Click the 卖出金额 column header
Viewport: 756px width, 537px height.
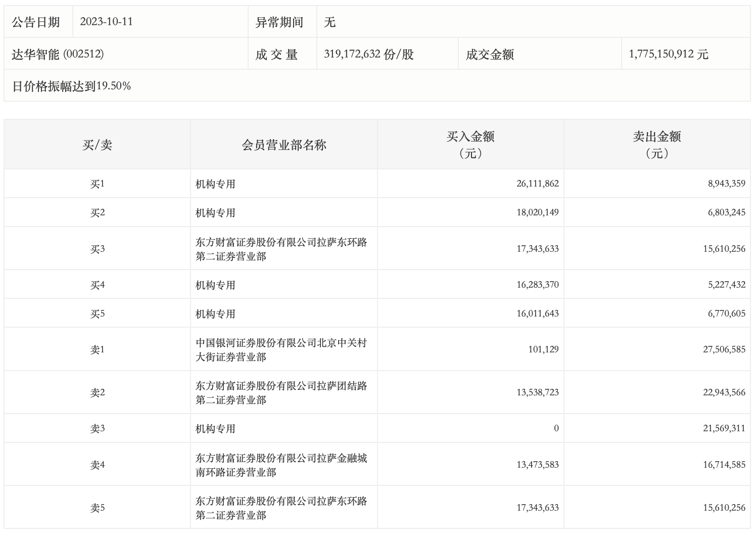[x=657, y=145]
